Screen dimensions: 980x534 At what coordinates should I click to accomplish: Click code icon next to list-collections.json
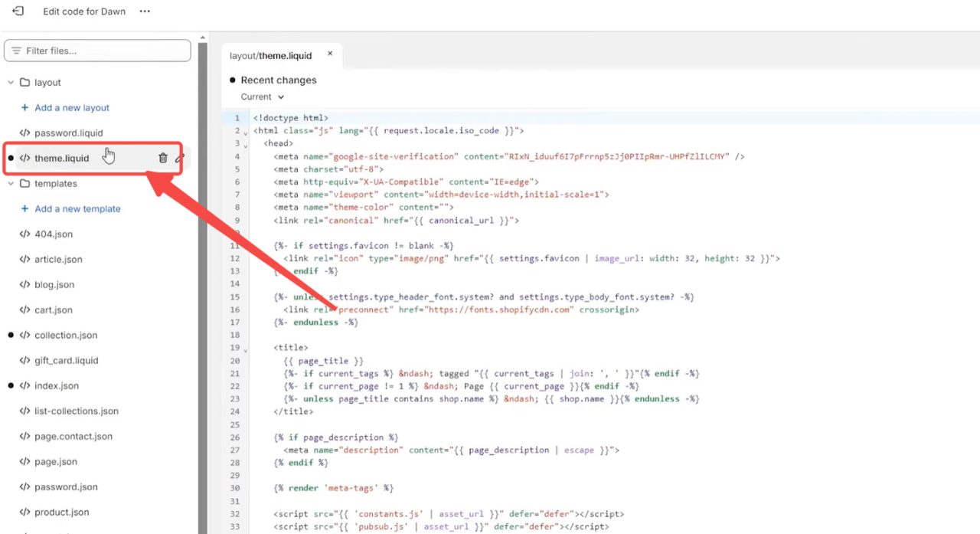click(24, 411)
